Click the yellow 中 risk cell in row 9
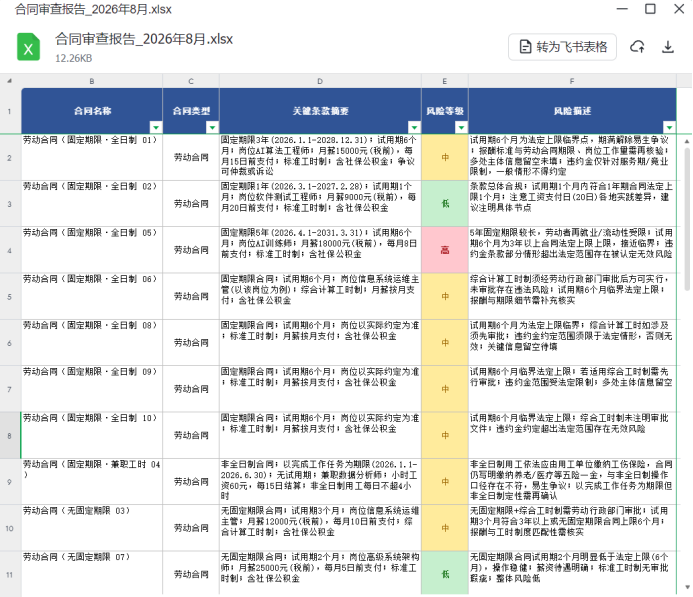The width and height of the screenshot is (693, 597). 445,482
